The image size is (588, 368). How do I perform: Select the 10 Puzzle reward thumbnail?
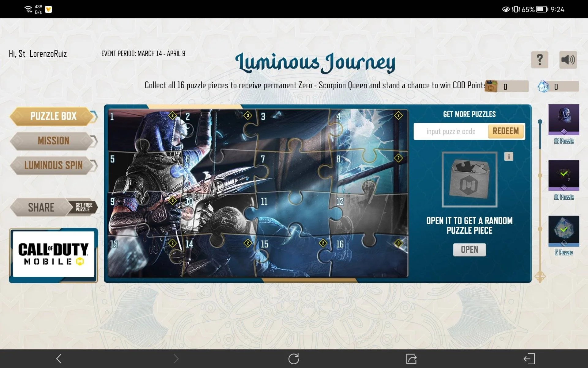[564, 175]
